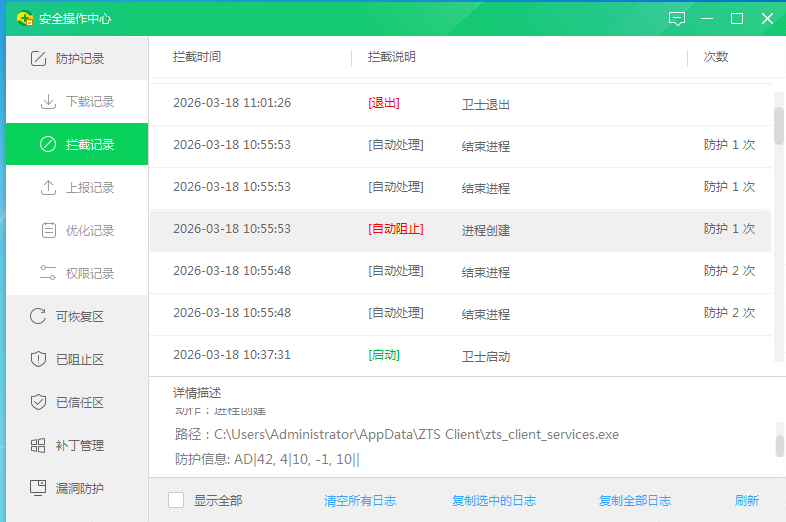Click the log list vertical scrollbar thumb
Screen dimensions: 786x522
point(778,126)
